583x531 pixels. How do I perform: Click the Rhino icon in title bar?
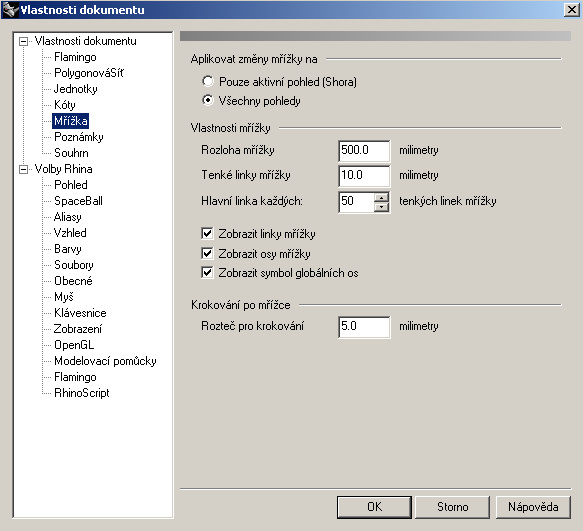click(x=9, y=9)
